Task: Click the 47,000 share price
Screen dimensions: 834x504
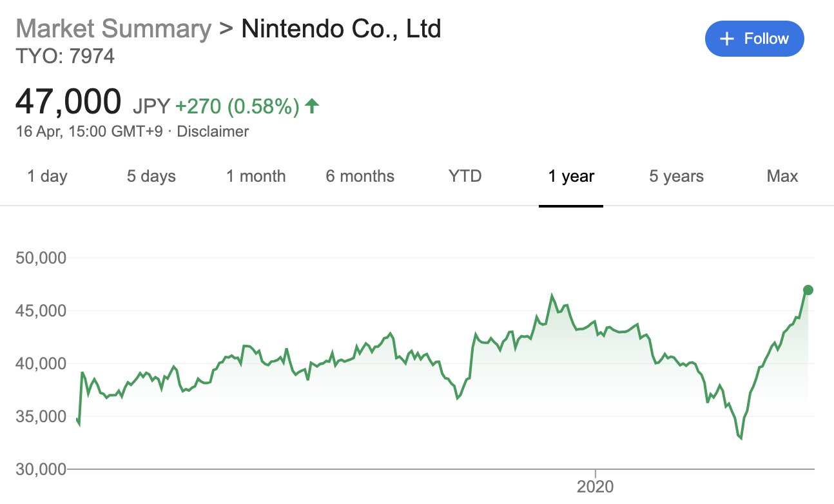Action: (x=68, y=102)
